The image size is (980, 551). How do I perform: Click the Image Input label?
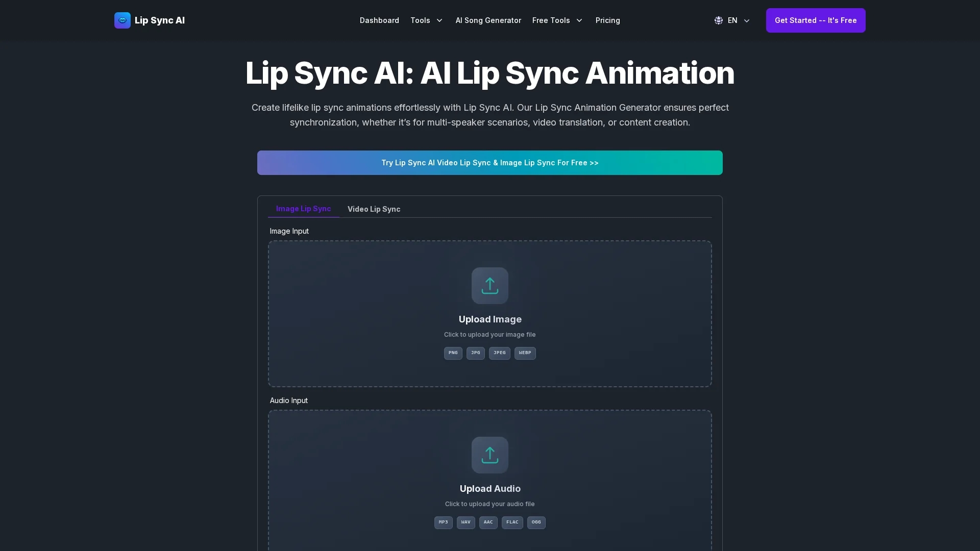(289, 231)
